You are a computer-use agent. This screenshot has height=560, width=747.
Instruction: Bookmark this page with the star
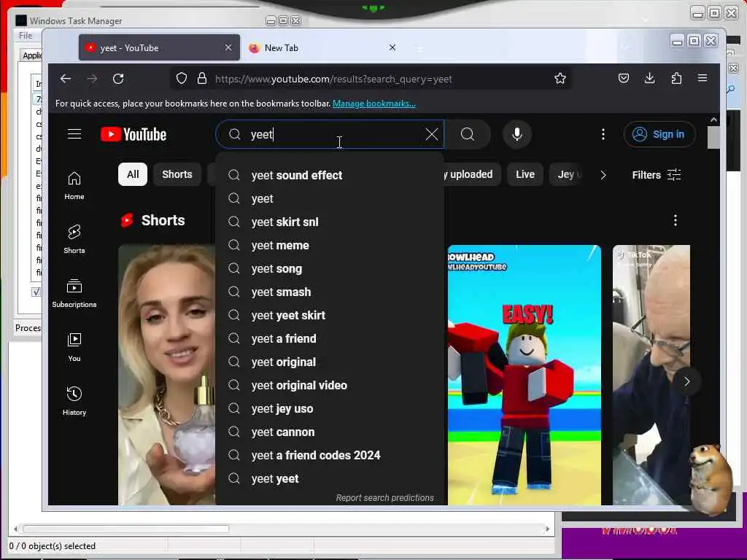pos(560,79)
